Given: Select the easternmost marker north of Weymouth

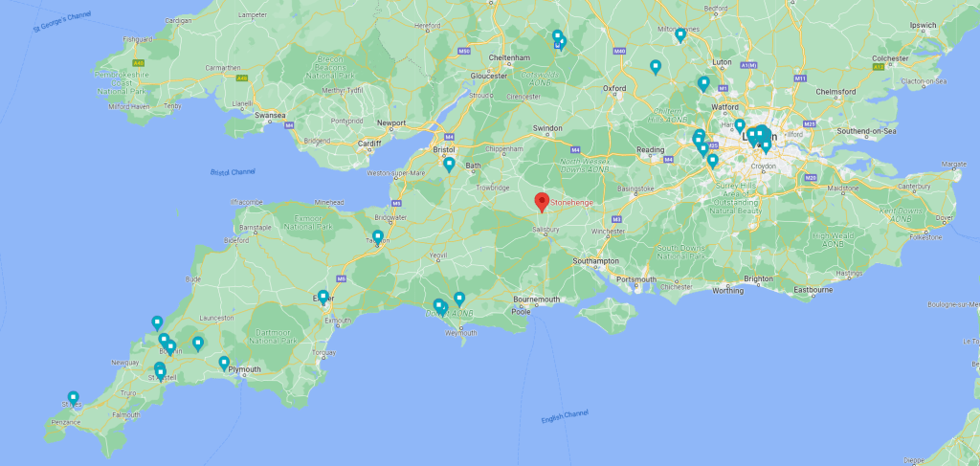Looking at the screenshot, I should (459, 300).
